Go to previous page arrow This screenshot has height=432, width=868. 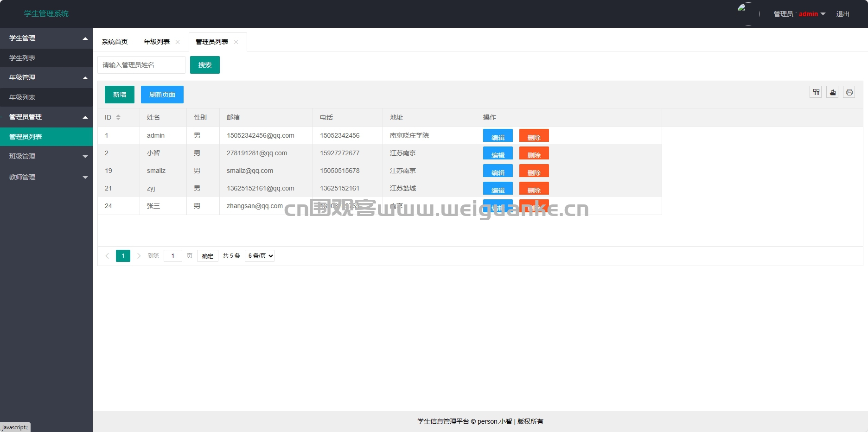point(107,256)
